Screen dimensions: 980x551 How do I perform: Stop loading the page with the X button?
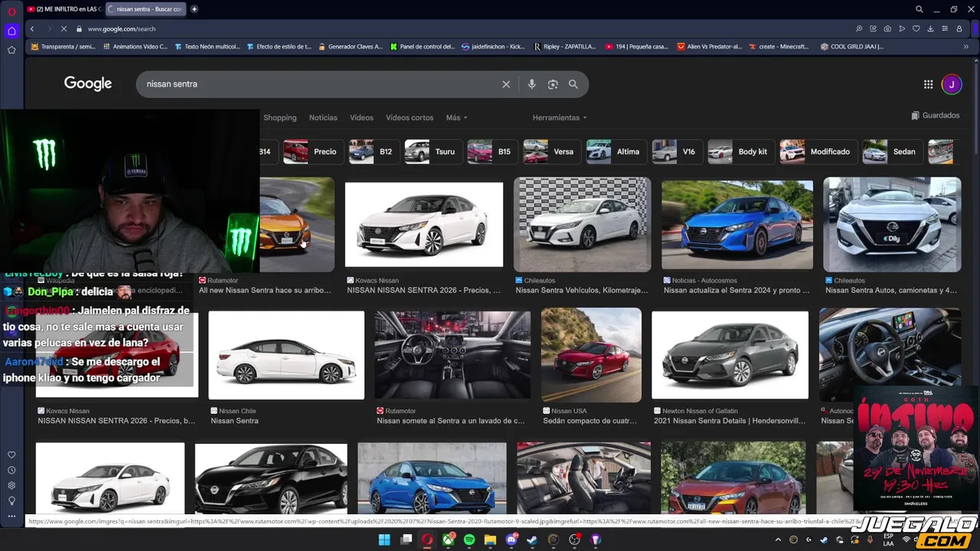(x=64, y=28)
